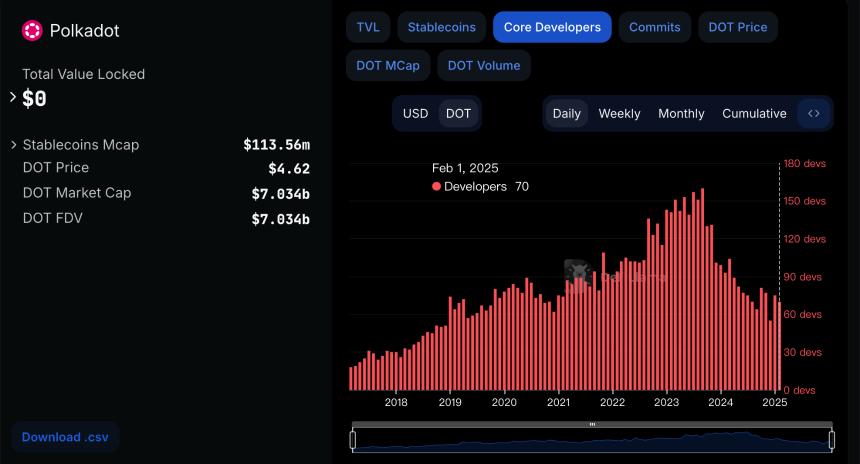Click the left range slider handle
The height and width of the screenshot is (464, 860).
(x=353, y=440)
